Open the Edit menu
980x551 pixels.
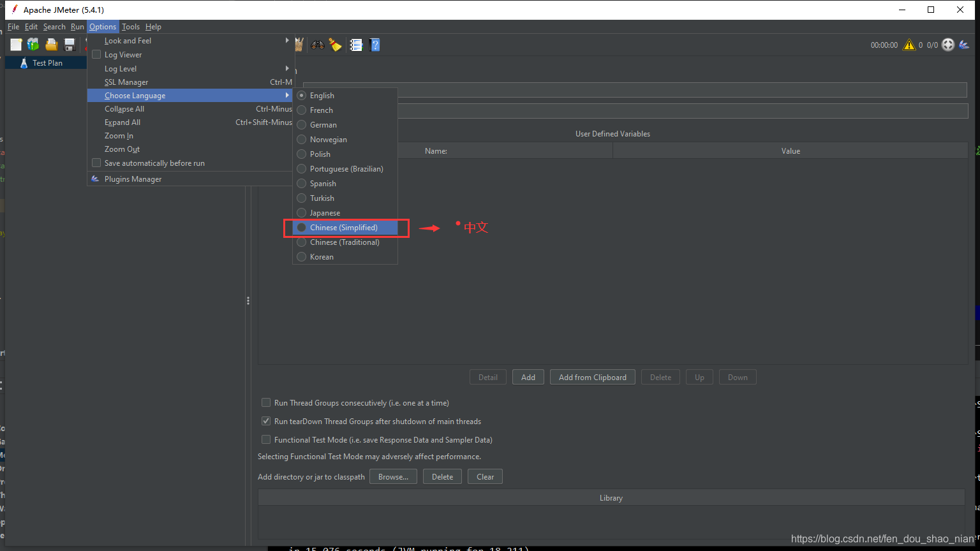[x=31, y=27]
